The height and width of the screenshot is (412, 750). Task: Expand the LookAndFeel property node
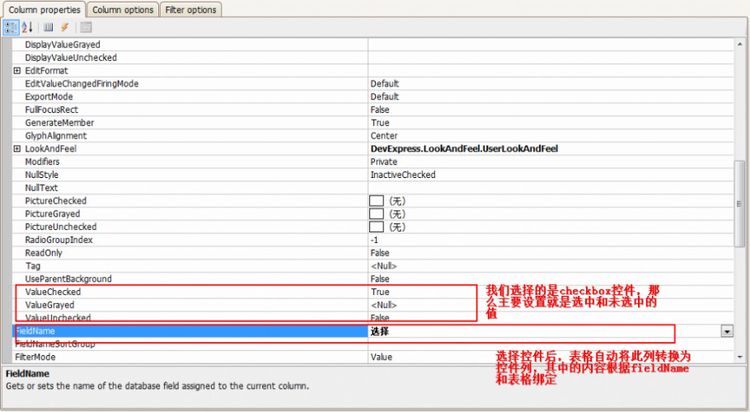[17, 149]
